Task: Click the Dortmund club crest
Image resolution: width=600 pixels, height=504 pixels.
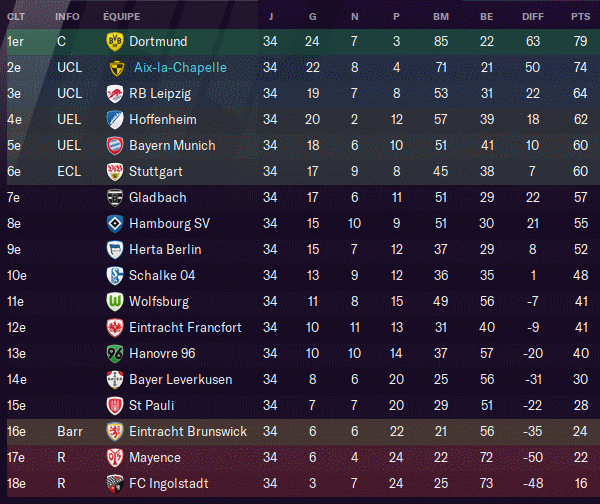Action: tap(114, 41)
